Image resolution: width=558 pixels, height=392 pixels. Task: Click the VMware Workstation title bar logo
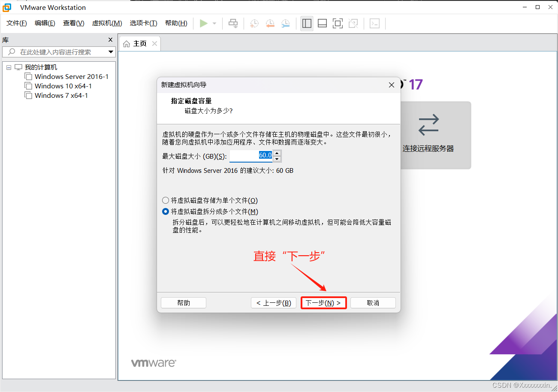7,7
